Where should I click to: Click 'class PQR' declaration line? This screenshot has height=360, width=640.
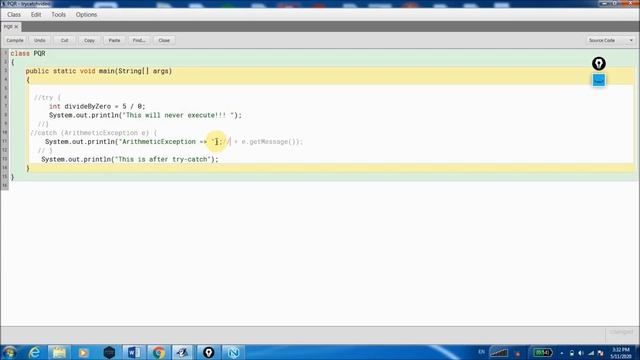coord(28,53)
